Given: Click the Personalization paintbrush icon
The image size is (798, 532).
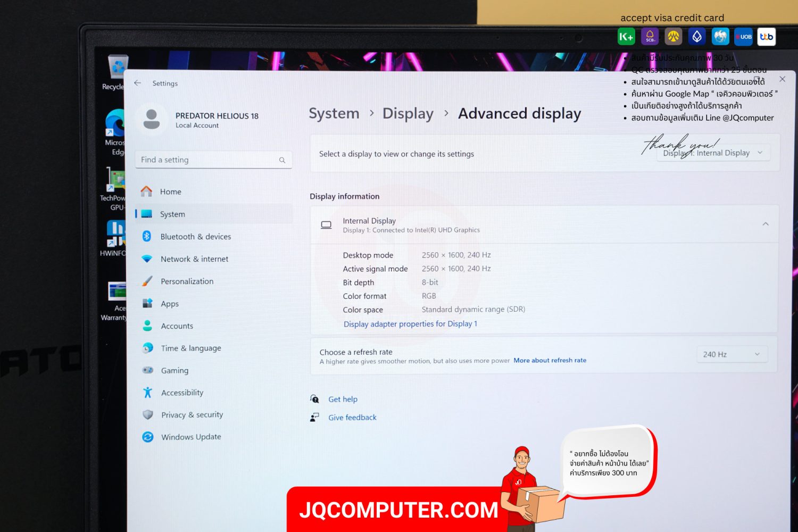Looking at the screenshot, I should (147, 281).
